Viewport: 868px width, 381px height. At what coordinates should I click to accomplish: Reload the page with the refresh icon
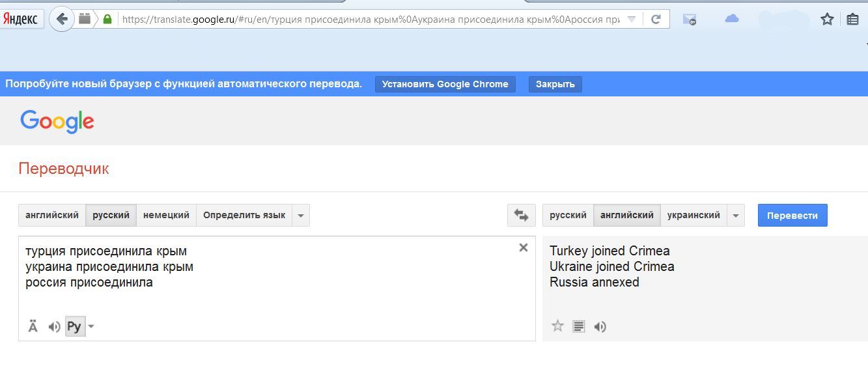(656, 20)
